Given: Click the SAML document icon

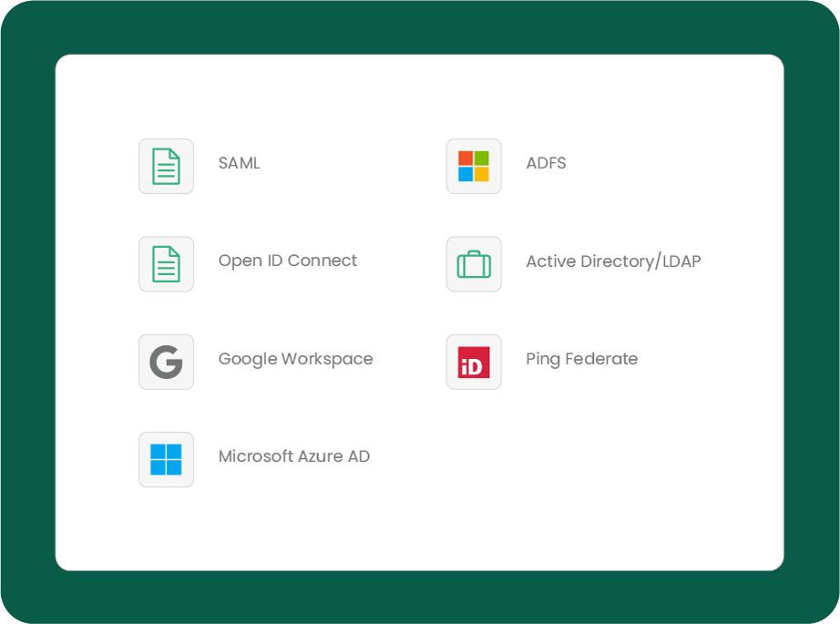Looking at the screenshot, I should coord(166,166).
